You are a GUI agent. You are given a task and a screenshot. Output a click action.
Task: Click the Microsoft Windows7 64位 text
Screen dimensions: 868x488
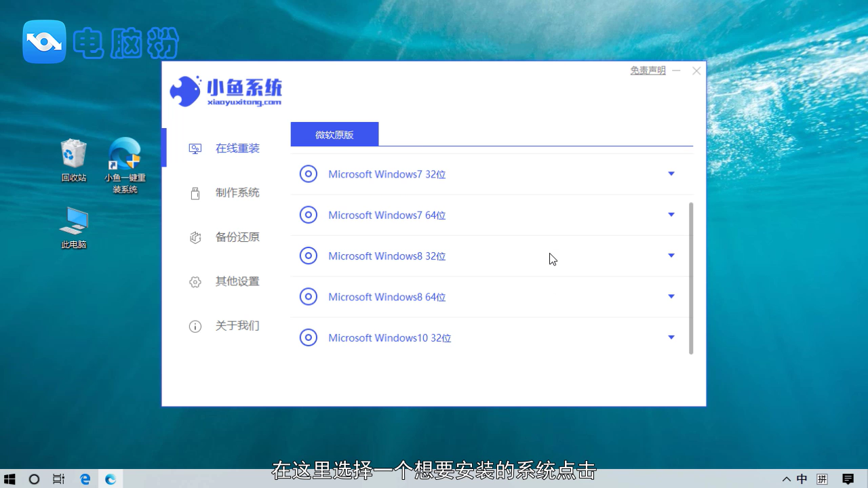coord(387,215)
